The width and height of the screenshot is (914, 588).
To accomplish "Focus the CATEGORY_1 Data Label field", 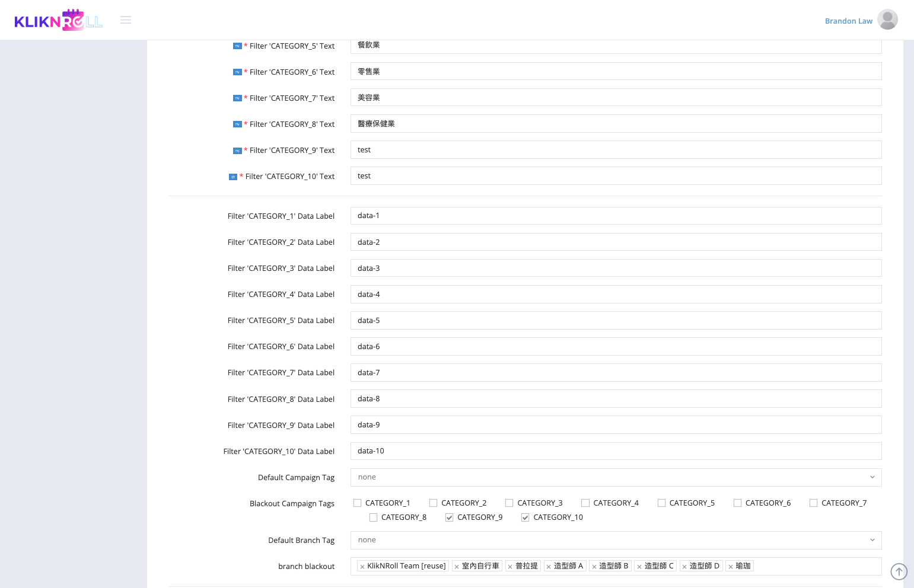I will coord(616,216).
